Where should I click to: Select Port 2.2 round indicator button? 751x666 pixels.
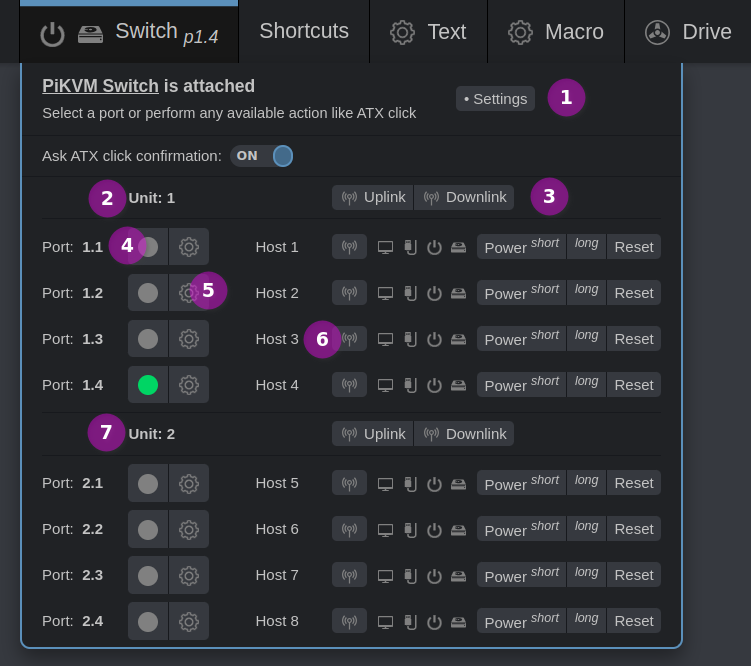(x=148, y=529)
